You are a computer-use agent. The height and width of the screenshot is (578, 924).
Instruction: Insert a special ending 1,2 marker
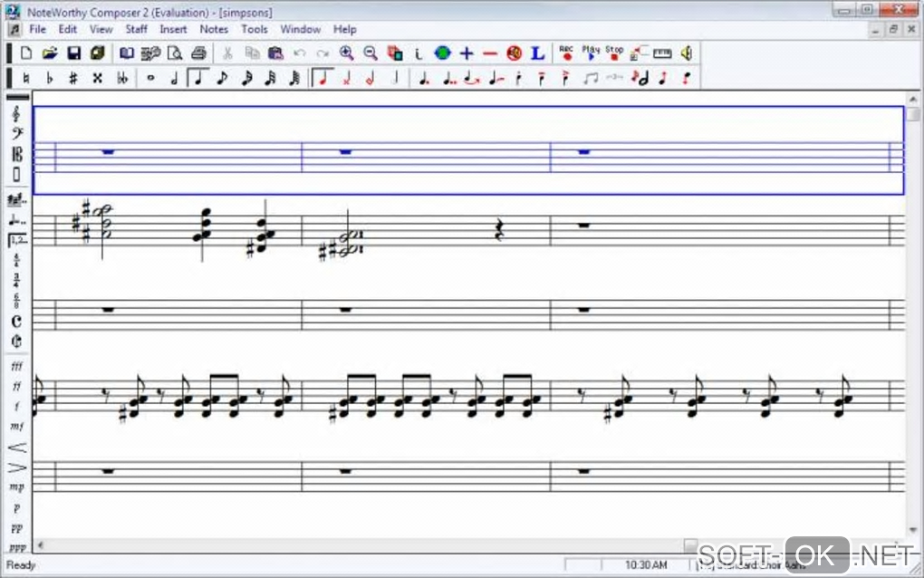coord(17,240)
